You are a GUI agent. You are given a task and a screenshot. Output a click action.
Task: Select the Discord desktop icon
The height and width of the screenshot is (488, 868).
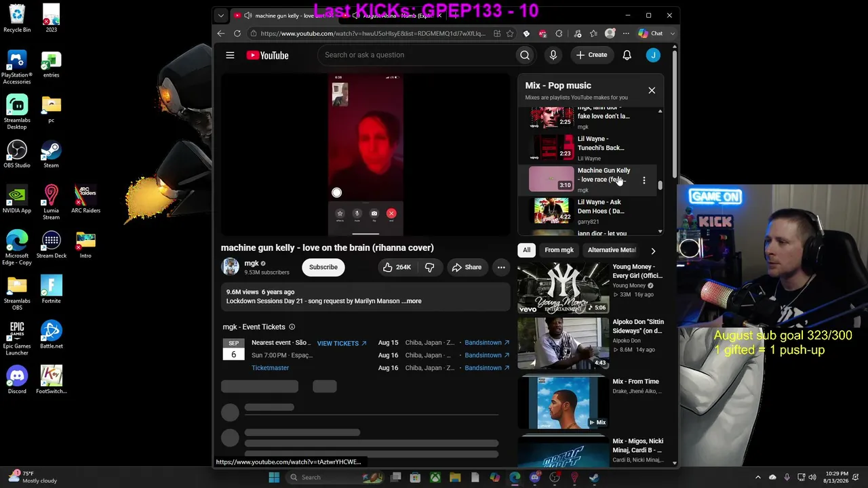17,380
